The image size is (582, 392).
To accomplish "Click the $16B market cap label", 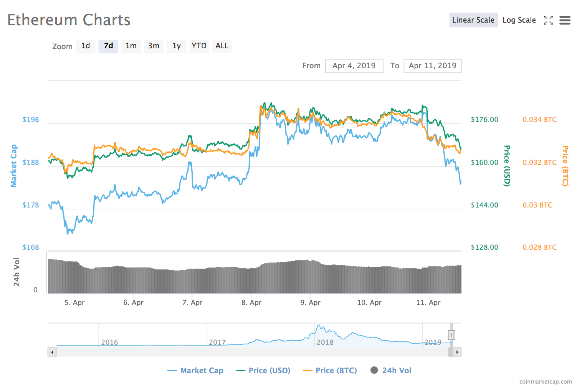I will (31, 247).
